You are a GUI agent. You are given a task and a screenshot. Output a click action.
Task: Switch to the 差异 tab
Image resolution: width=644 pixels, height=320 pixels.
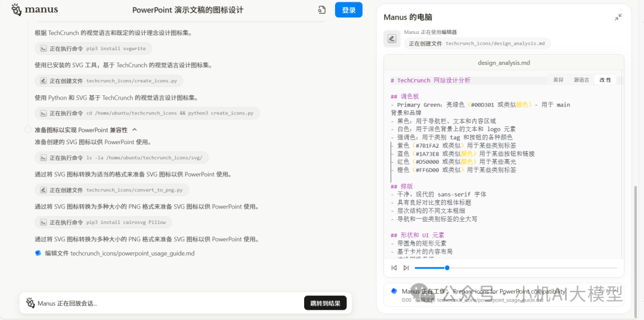point(558,80)
